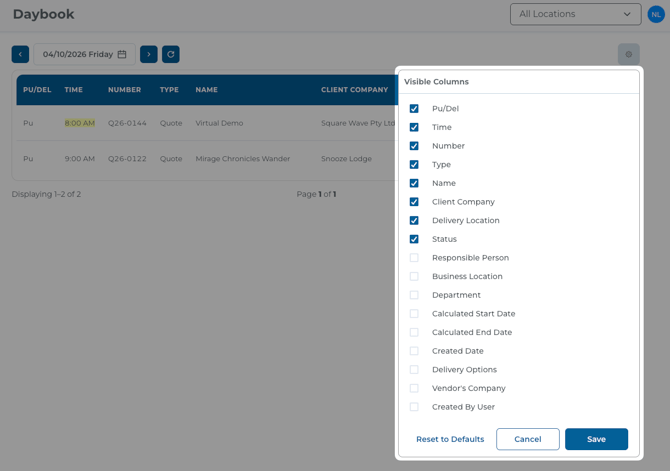Enable the Calculated Start Date checkbox
The image size is (670, 471).
click(414, 314)
